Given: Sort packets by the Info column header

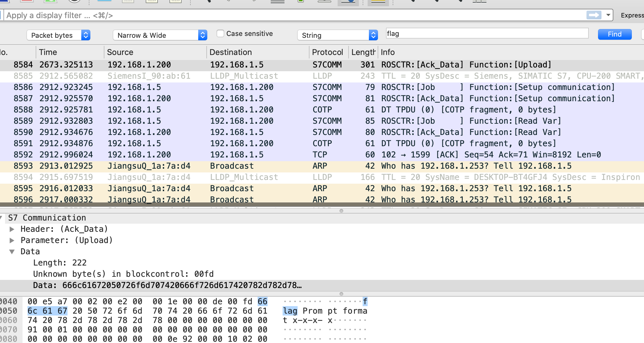Looking at the screenshot, I should [511, 52].
